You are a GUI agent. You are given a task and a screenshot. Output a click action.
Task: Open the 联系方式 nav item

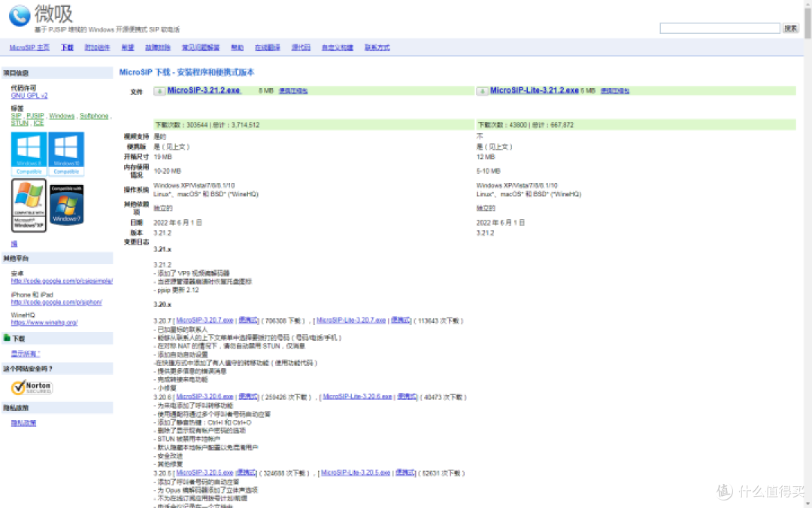coord(377,47)
